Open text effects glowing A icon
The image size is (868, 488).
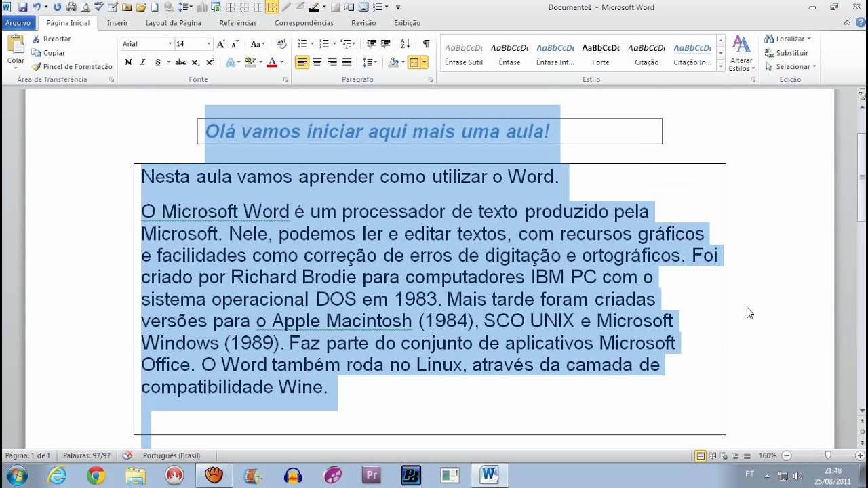pos(229,62)
